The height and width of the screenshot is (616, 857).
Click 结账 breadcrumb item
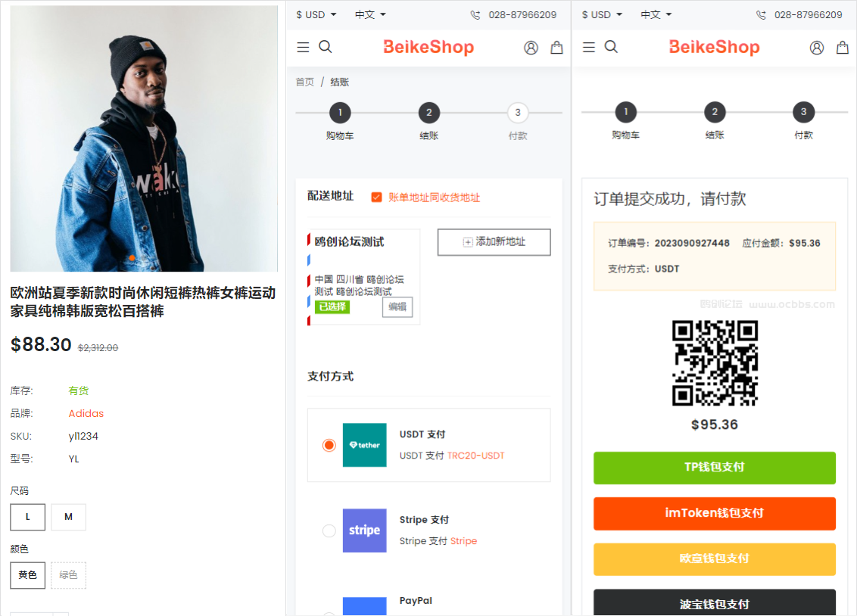point(339,82)
